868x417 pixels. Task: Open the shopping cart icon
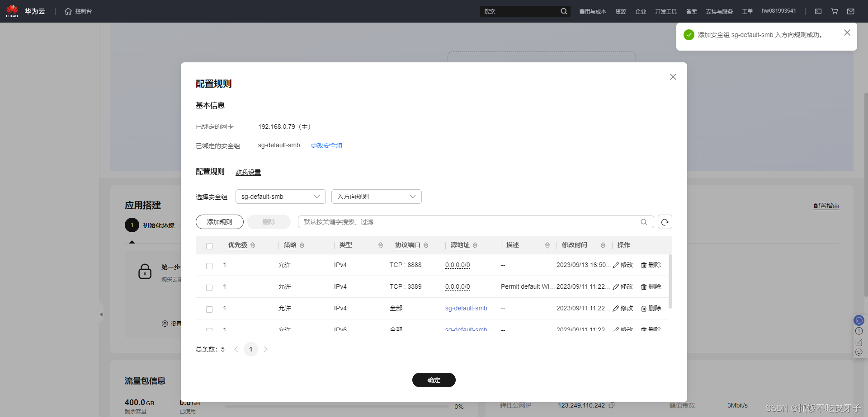pos(835,11)
